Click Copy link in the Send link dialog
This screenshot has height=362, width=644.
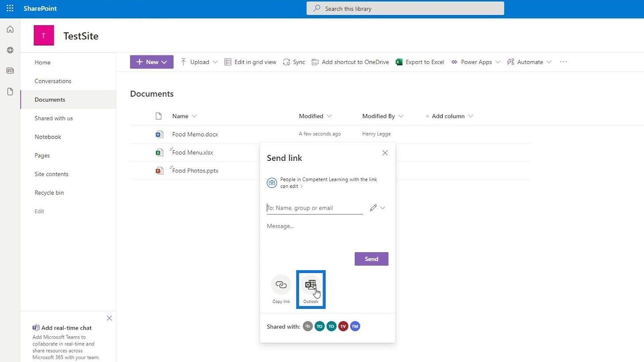point(281,289)
